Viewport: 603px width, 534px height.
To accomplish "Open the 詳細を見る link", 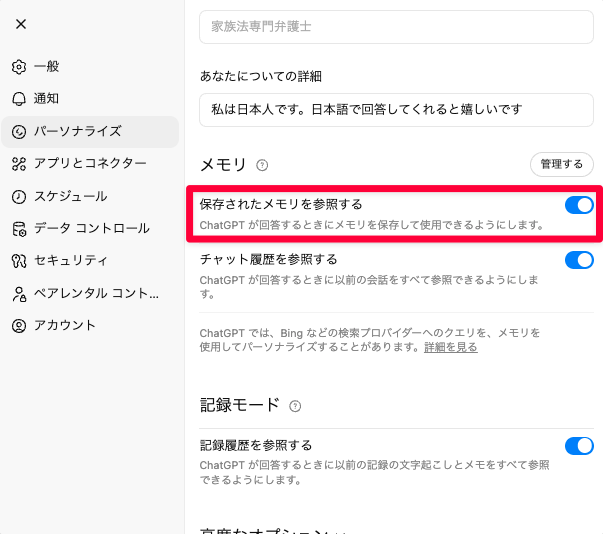I will click(x=450, y=347).
